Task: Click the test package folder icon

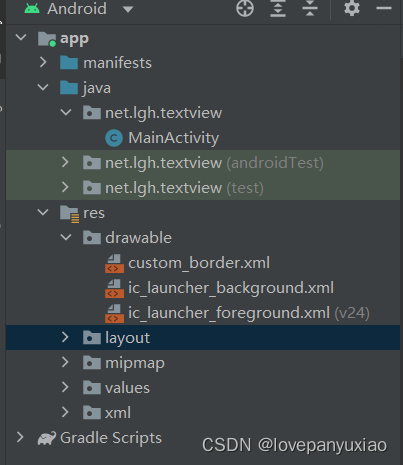Action: click(92, 188)
